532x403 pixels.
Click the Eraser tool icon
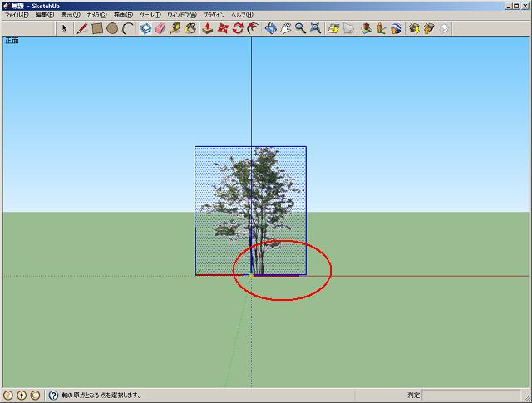tap(160, 28)
